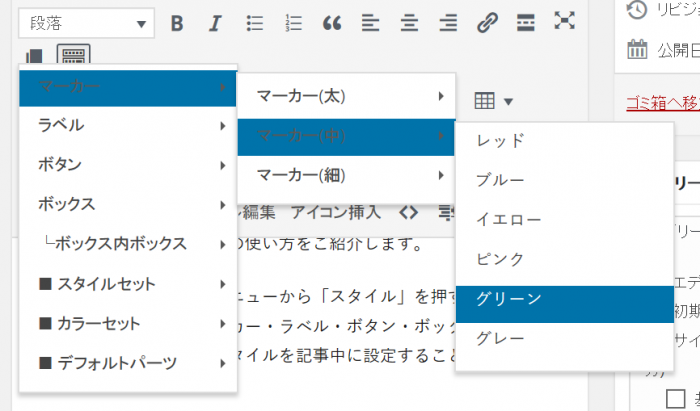
Task: Expand the ボックス submenu
Action: [x=128, y=204]
